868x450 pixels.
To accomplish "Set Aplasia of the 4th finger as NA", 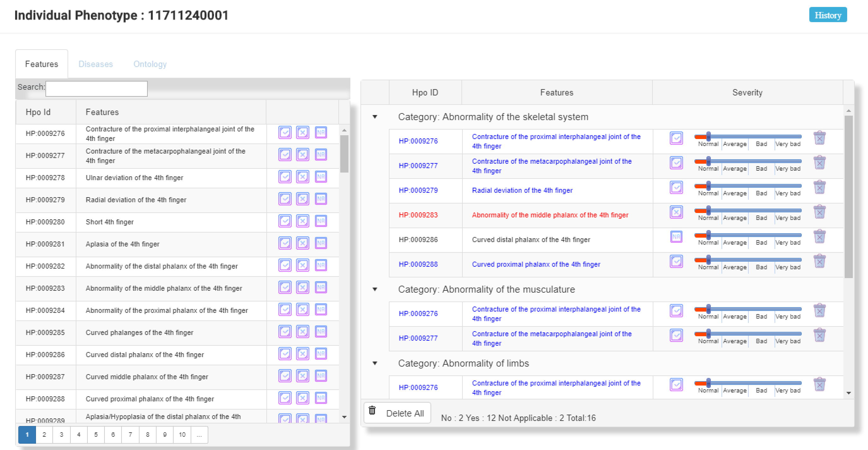I will pos(320,243).
